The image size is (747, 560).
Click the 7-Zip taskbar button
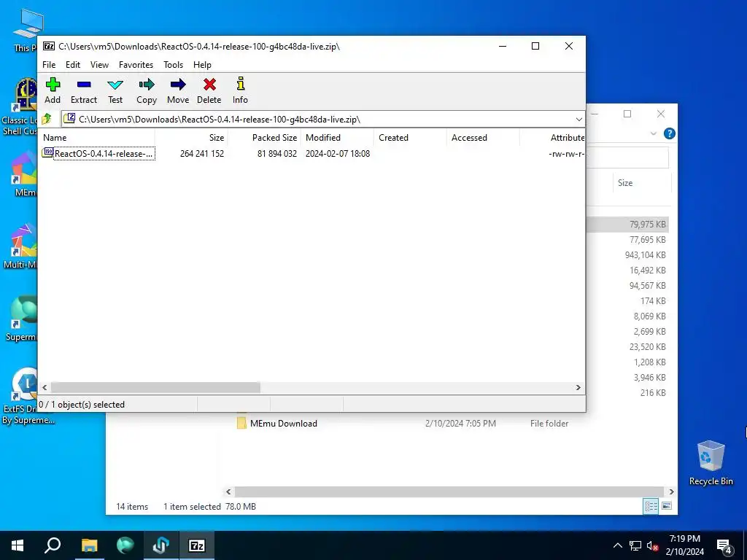197,545
